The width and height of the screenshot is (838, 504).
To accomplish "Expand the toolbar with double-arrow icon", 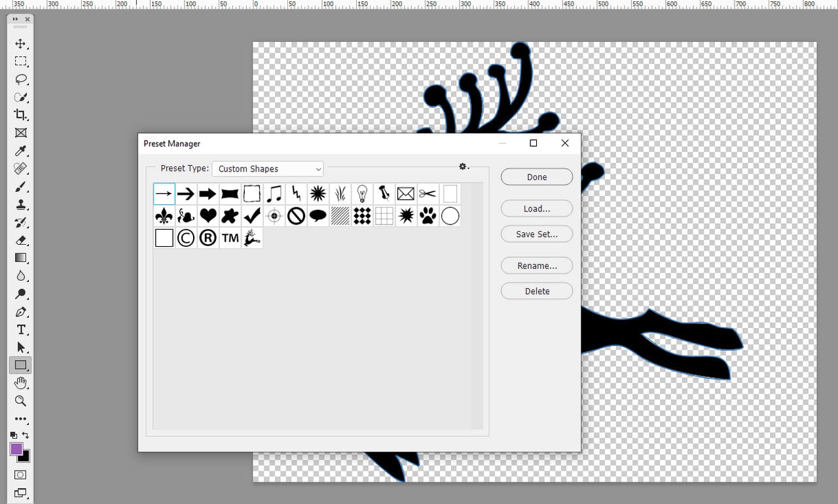I will pos(15,19).
